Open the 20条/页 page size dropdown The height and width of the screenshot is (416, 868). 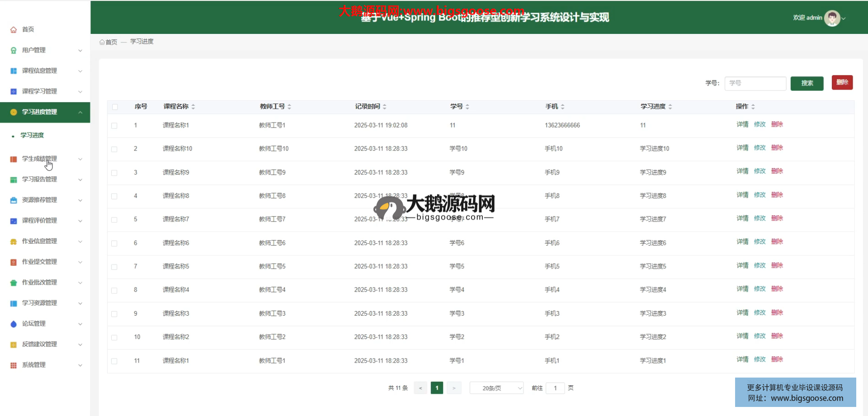point(496,388)
